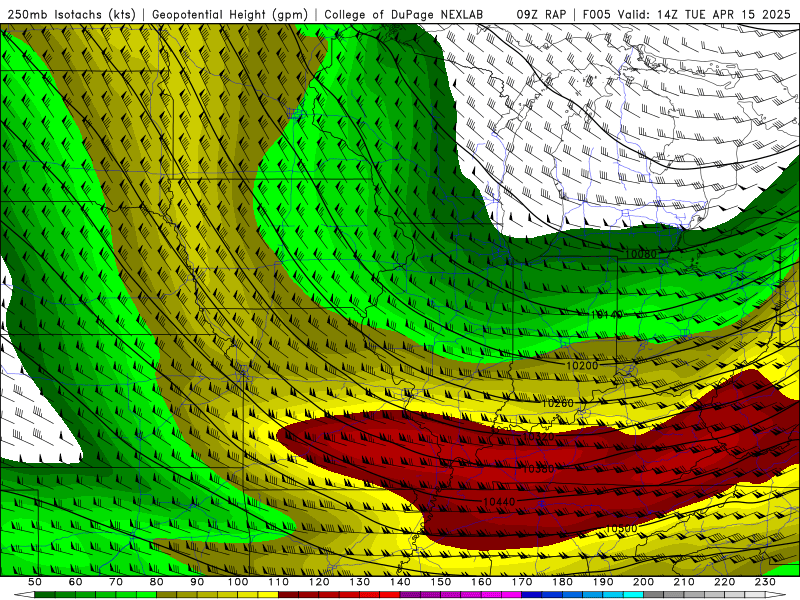
Task: Click the 190 value on the color scale
Action: 604,582
